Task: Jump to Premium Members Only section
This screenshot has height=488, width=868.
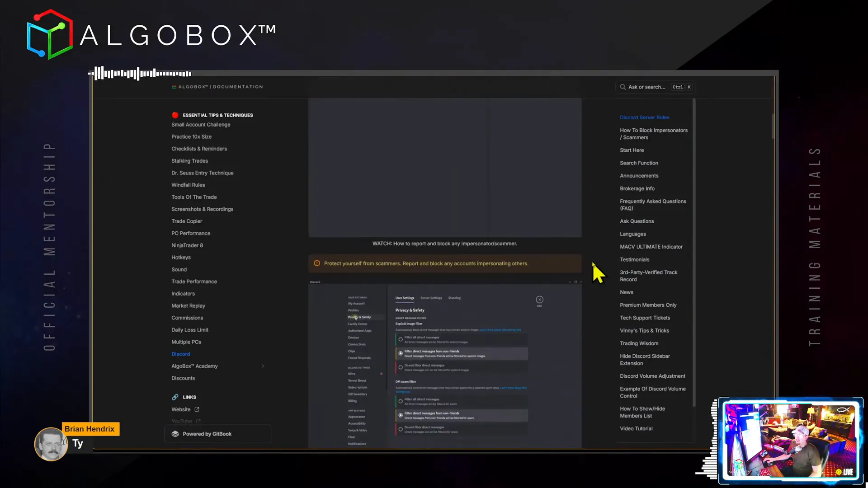Action: point(648,305)
